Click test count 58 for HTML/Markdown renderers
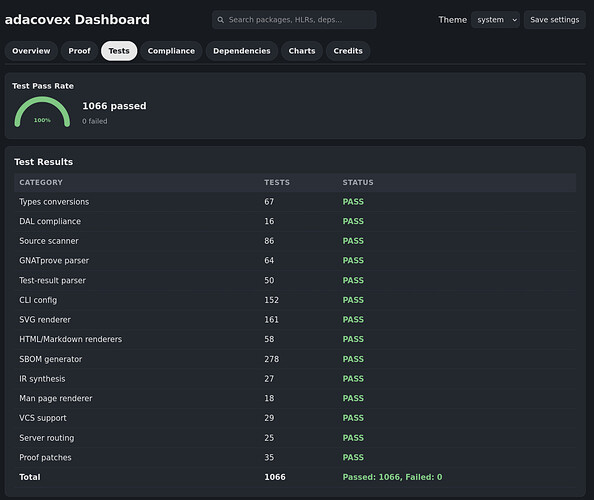This screenshot has height=500, width=594. pyautogui.click(x=269, y=339)
